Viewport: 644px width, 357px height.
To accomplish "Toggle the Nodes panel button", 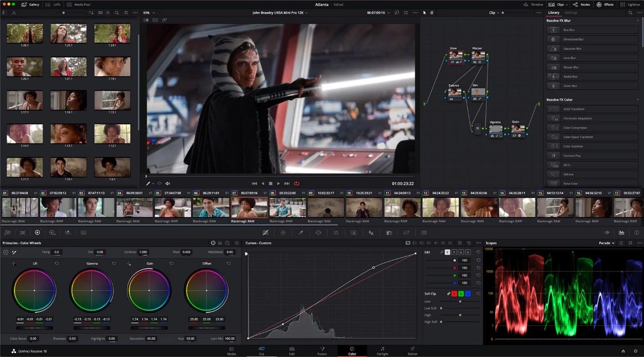I will 581,5.
